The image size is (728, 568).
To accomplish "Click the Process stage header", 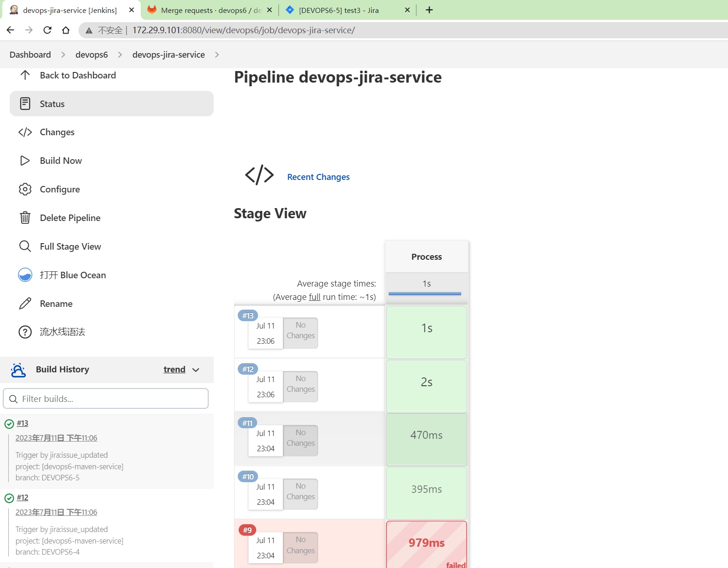I will click(427, 257).
